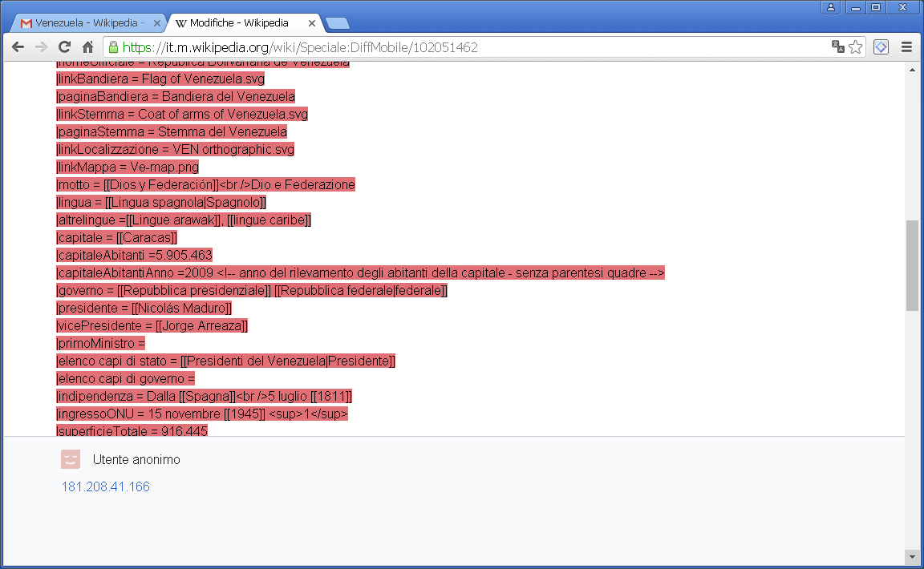Open the Chrome profile switcher button
This screenshot has width=924, height=569.
831,7
